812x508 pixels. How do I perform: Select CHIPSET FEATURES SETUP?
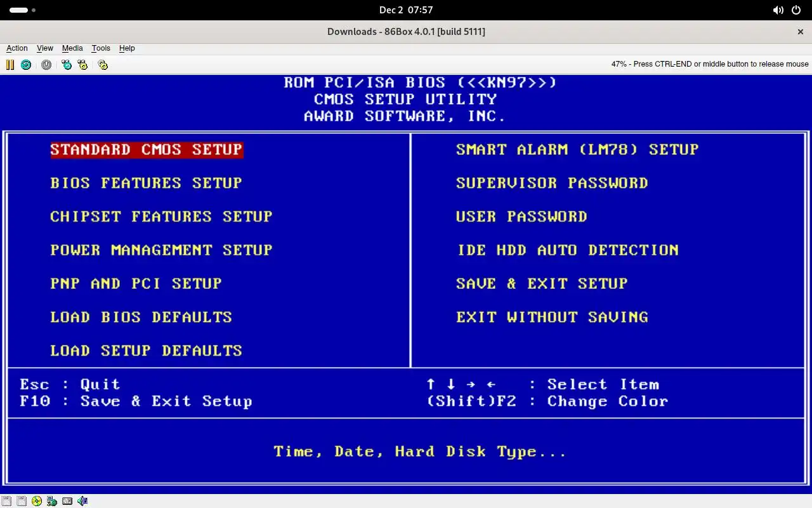pos(162,217)
